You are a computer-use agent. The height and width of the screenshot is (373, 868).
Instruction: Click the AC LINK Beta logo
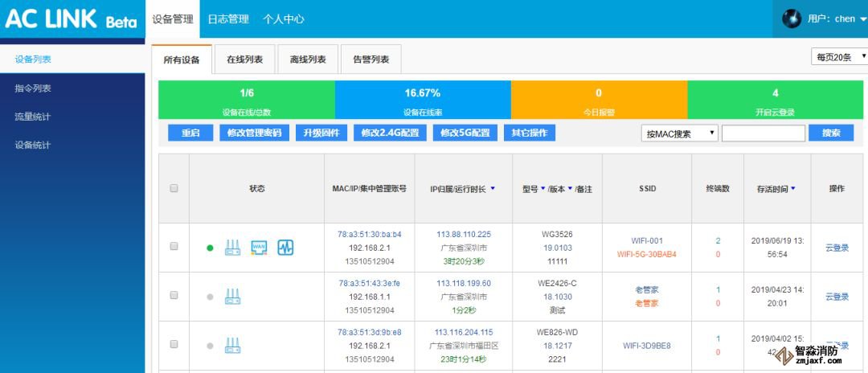click(x=72, y=19)
